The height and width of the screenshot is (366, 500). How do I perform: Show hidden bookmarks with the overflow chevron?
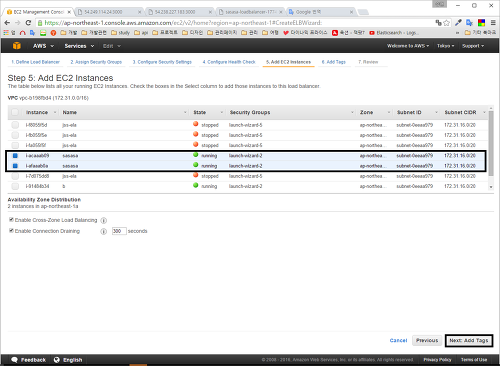457,33
